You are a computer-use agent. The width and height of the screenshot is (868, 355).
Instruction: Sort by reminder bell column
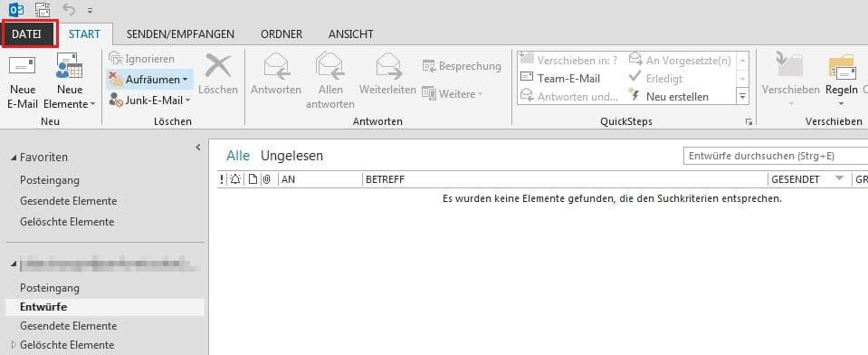(x=235, y=179)
